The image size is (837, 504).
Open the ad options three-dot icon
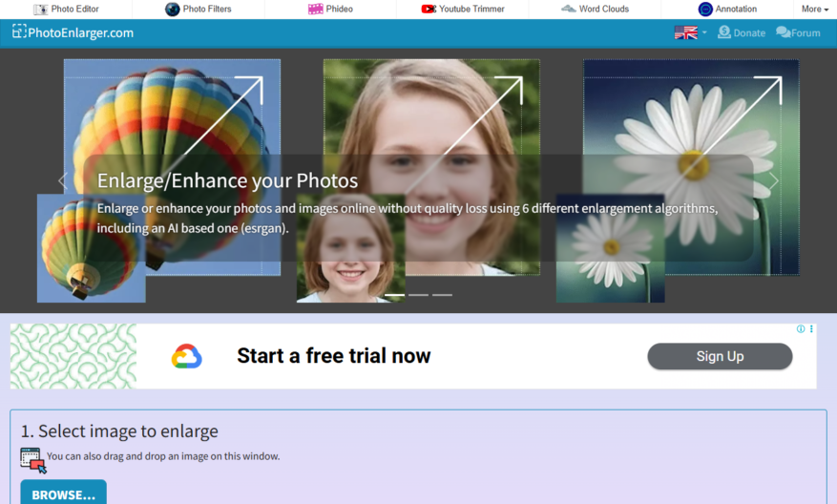pyautogui.click(x=811, y=329)
